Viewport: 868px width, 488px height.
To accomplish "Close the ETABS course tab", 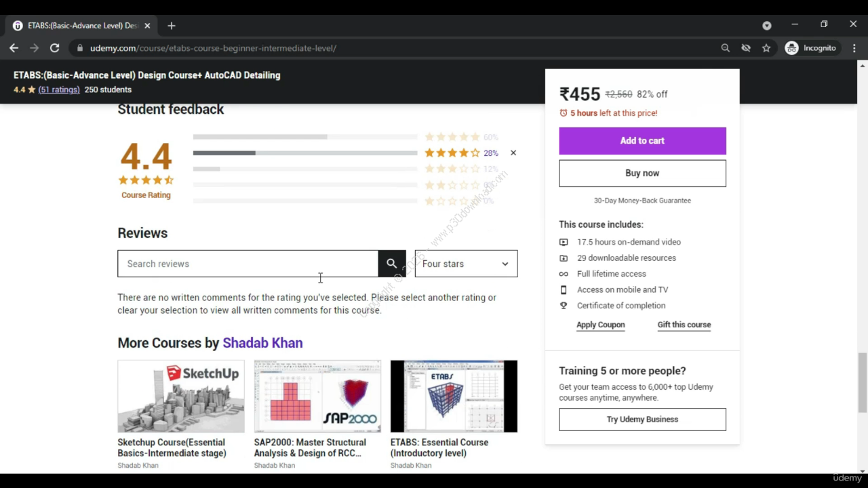I will tap(147, 26).
